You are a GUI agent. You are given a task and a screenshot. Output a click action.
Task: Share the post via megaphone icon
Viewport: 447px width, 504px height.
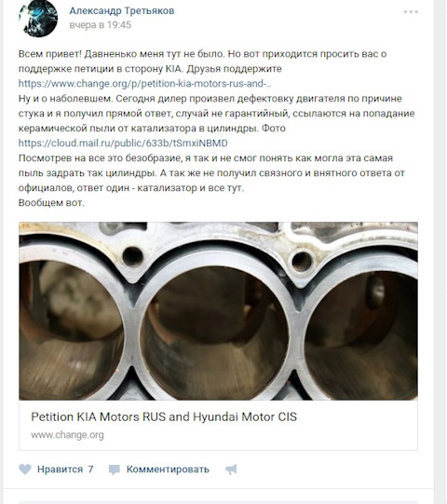pyautogui.click(x=231, y=470)
